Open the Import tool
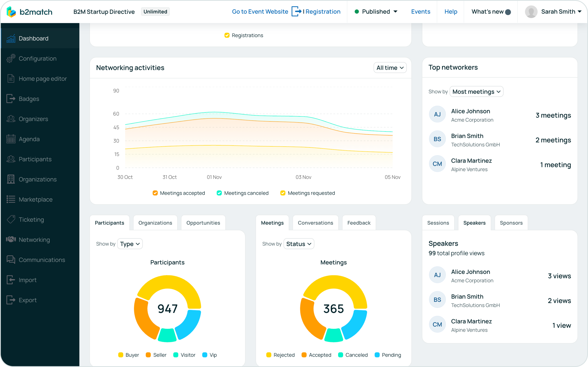The image size is (588, 367). click(x=28, y=280)
